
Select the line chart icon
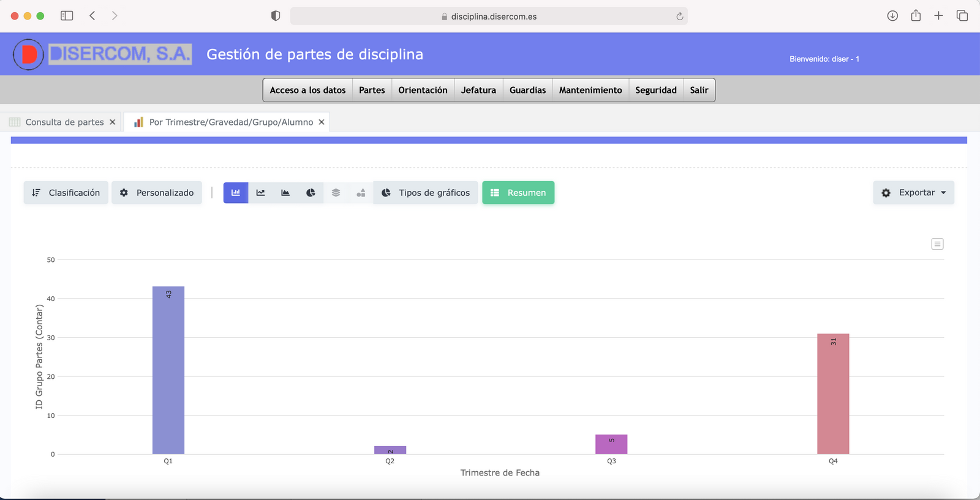coord(261,193)
